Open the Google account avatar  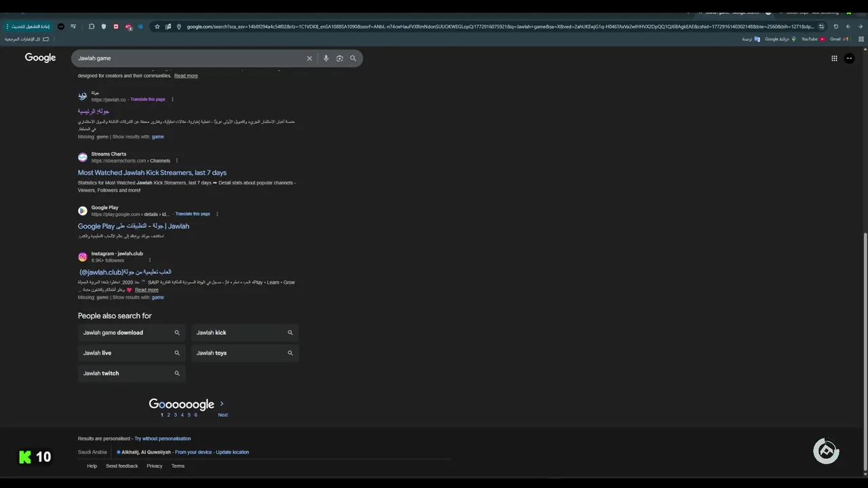[x=849, y=58]
